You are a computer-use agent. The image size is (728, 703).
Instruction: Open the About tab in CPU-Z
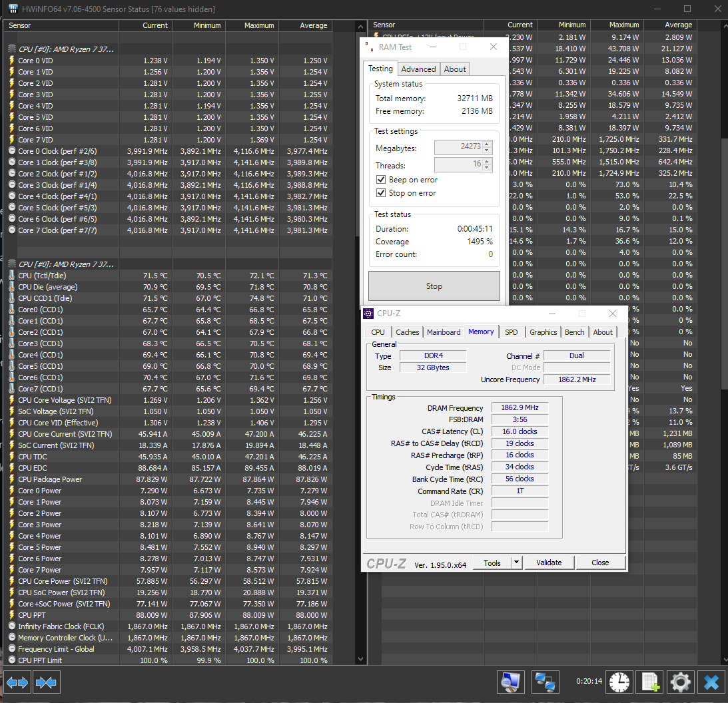click(602, 332)
